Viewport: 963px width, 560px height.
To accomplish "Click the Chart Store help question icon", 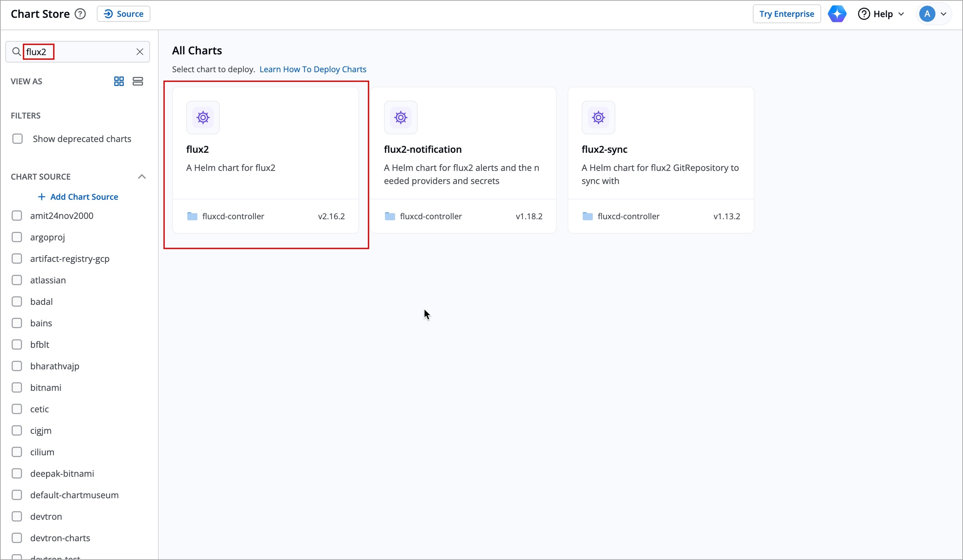I will tap(80, 14).
